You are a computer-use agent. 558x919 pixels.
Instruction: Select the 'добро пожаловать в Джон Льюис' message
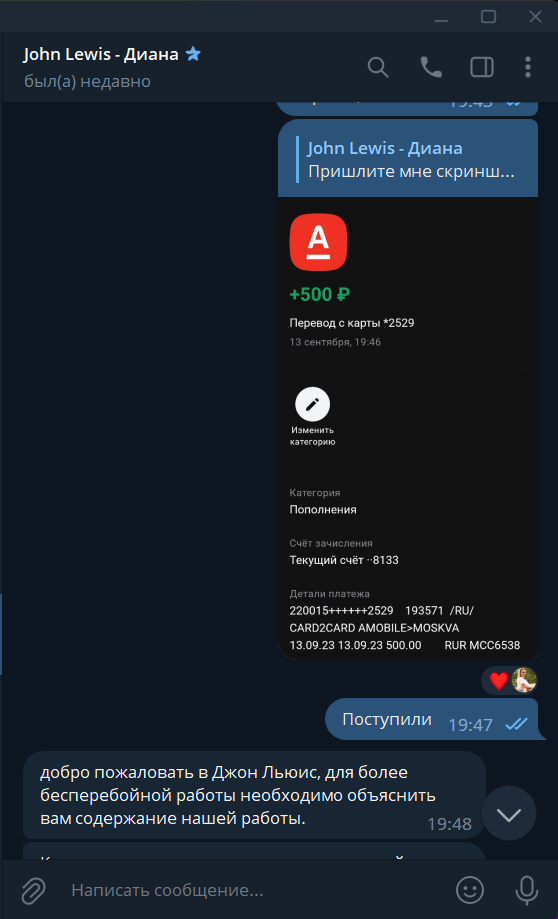pyautogui.click(x=254, y=795)
